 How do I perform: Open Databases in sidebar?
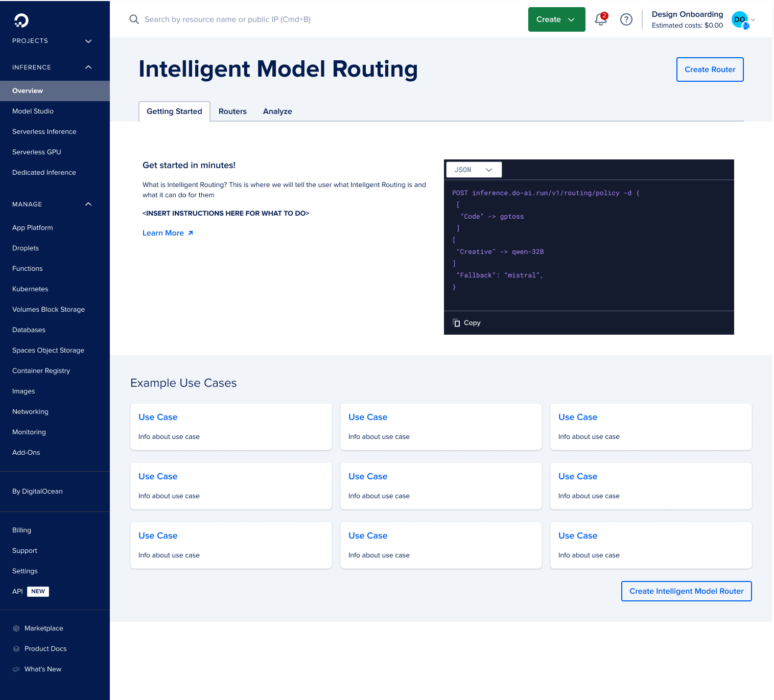[x=55, y=330]
